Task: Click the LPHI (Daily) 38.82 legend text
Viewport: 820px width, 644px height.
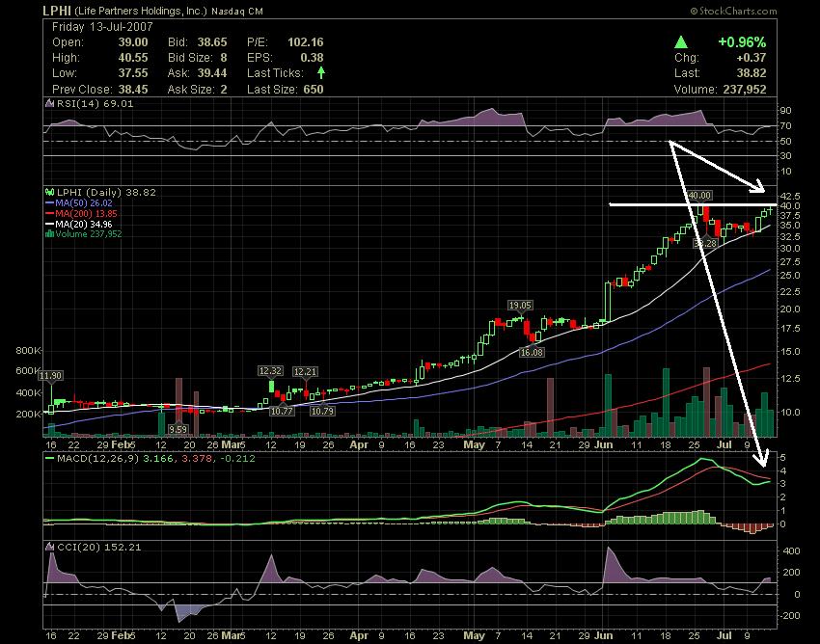Action: click(x=106, y=193)
